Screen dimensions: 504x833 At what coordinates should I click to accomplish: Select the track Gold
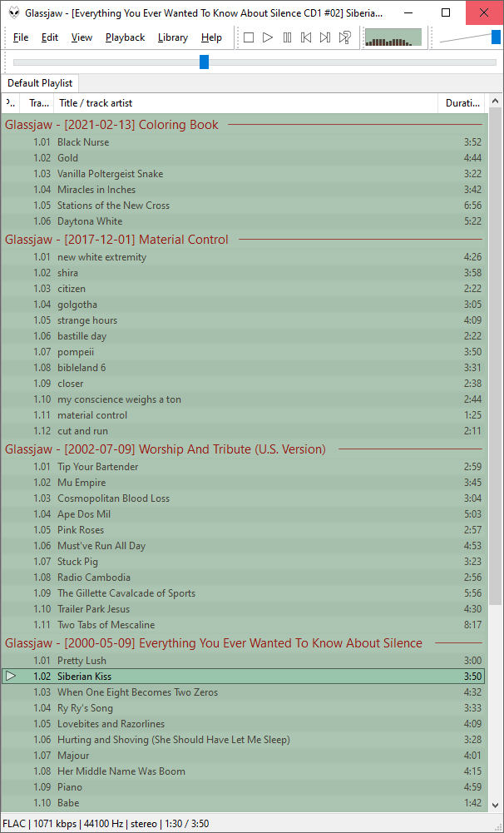click(245, 158)
